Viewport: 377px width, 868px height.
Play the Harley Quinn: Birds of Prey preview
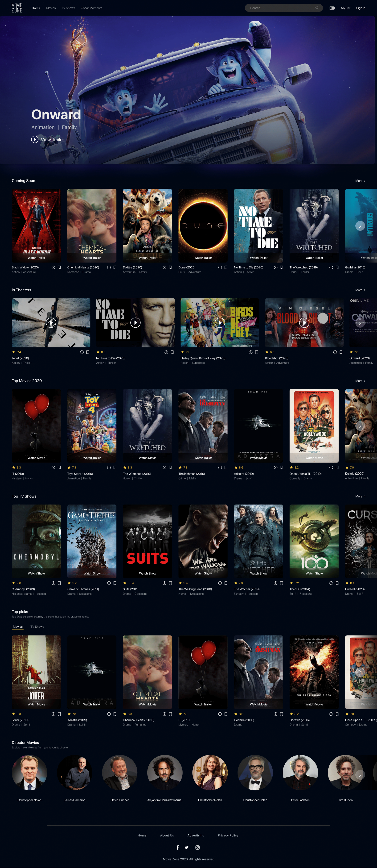(x=219, y=322)
